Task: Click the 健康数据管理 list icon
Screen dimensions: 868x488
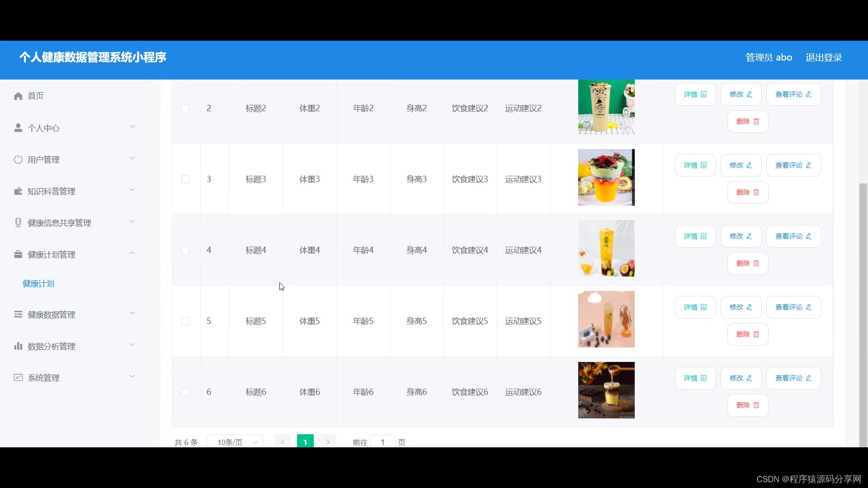Action: pyautogui.click(x=18, y=314)
